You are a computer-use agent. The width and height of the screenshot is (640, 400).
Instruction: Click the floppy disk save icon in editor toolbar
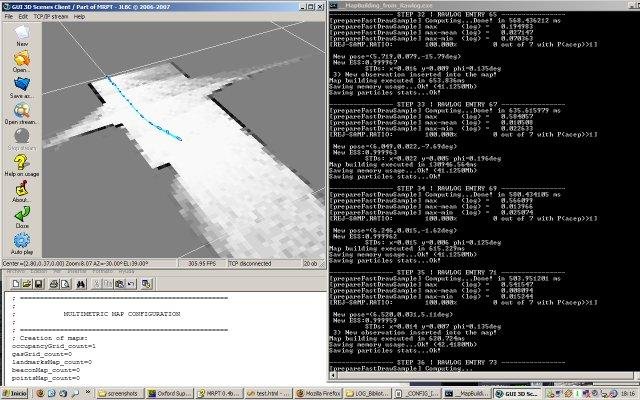click(x=38, y=284)
